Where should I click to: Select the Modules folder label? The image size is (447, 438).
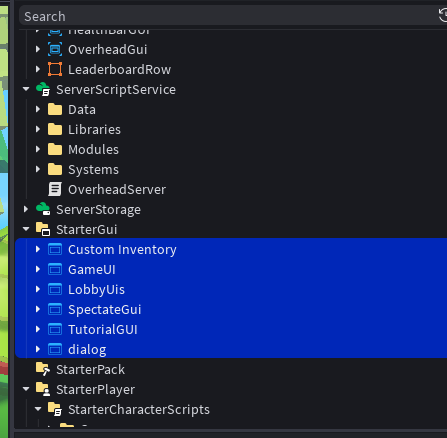coord(93,150)
